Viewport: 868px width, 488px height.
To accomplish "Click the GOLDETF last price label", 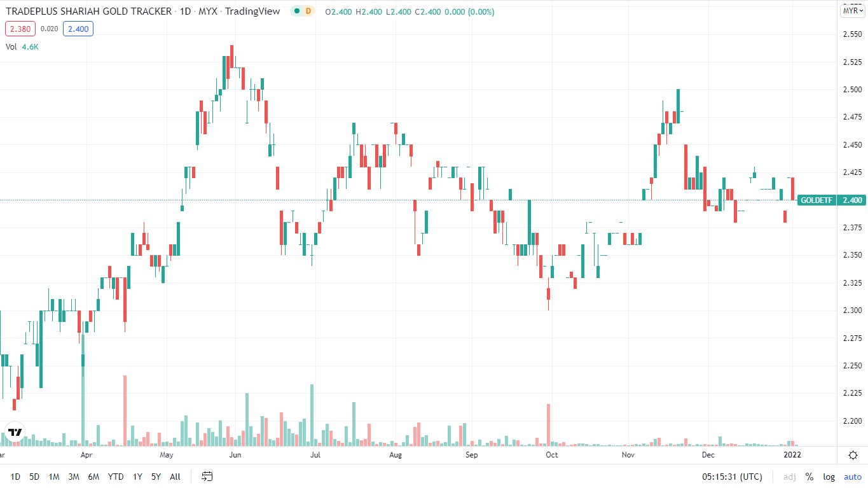I will click(x=816, y=200).
